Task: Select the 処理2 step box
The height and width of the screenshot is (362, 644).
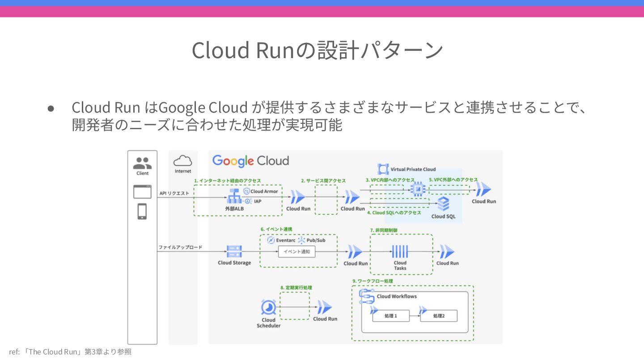Action: click(x=439, y=316)
